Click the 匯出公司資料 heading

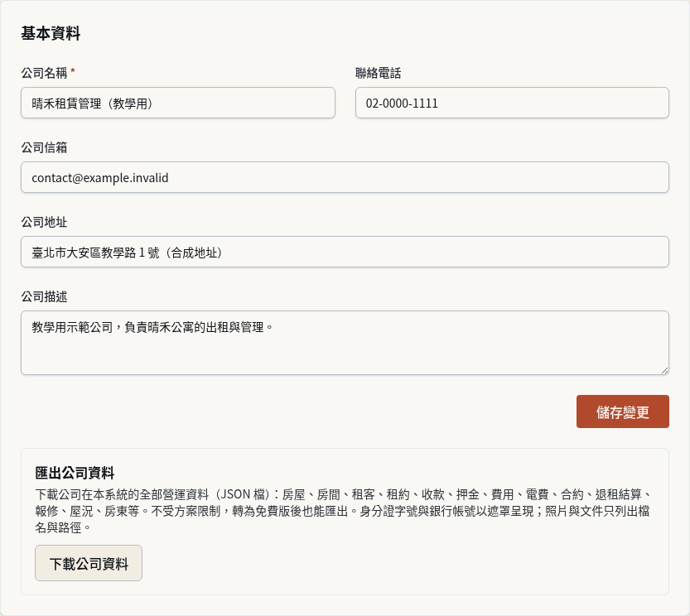tap(75, 473)
